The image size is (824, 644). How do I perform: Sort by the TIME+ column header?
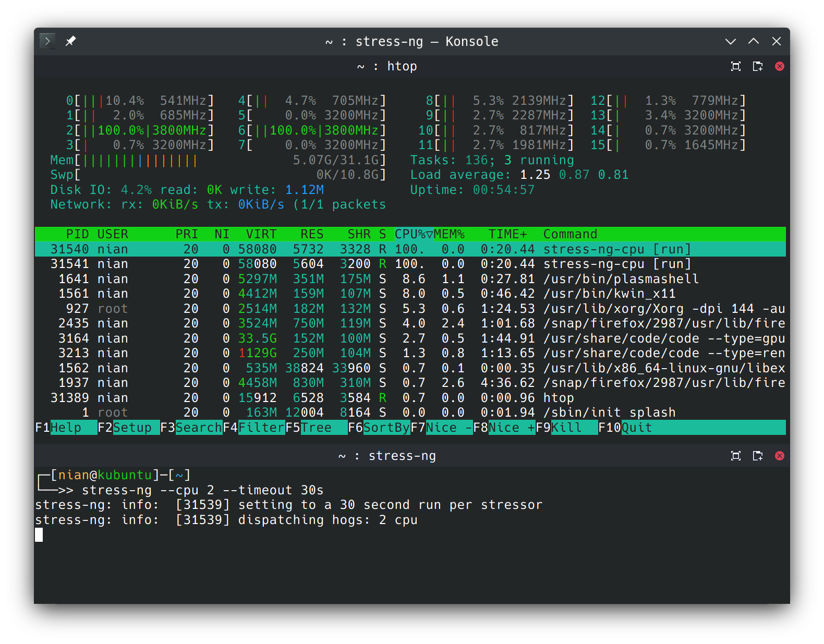(x=507, y=234)
